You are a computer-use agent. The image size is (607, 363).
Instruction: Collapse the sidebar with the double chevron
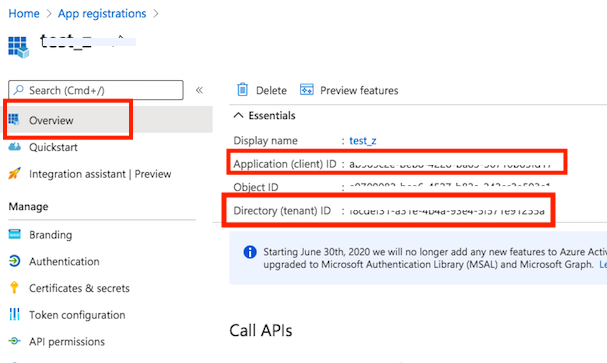tap(199, 90)
